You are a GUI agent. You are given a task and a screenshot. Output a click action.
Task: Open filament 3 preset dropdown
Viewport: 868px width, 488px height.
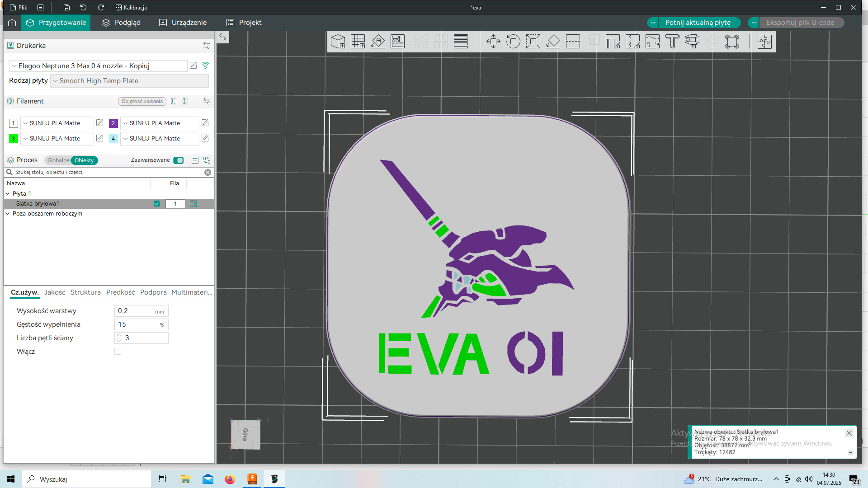click(57, 138)
